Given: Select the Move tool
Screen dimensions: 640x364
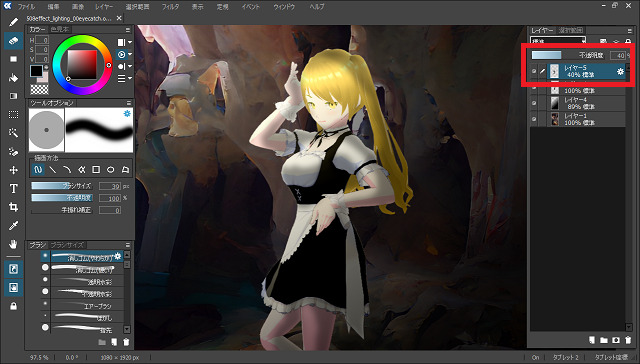Looking at the screenshot, I should [13, 170].
